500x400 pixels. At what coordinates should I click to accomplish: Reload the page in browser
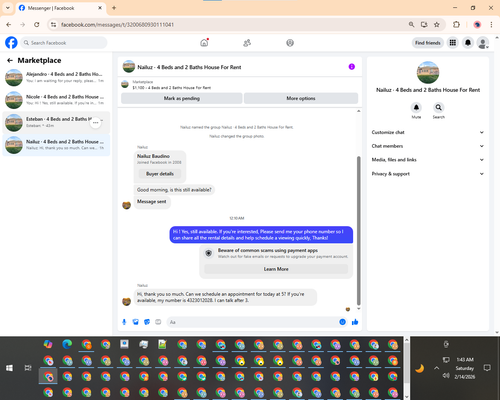(37, 24)
